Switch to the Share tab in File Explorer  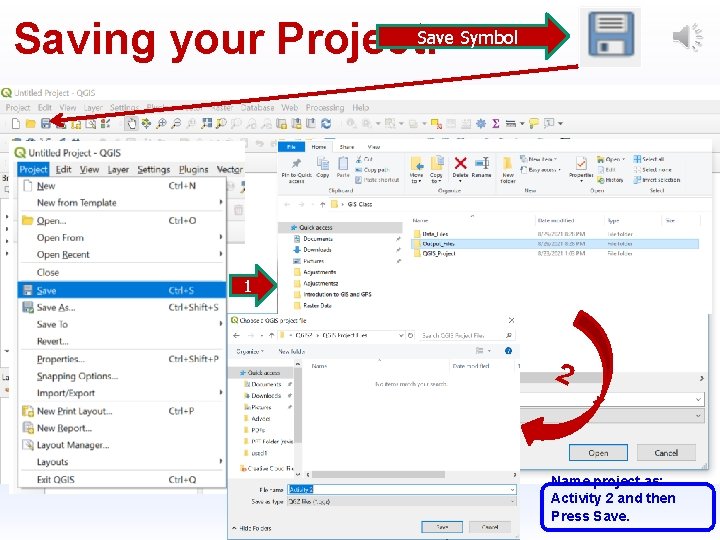[x=347, y=147]
